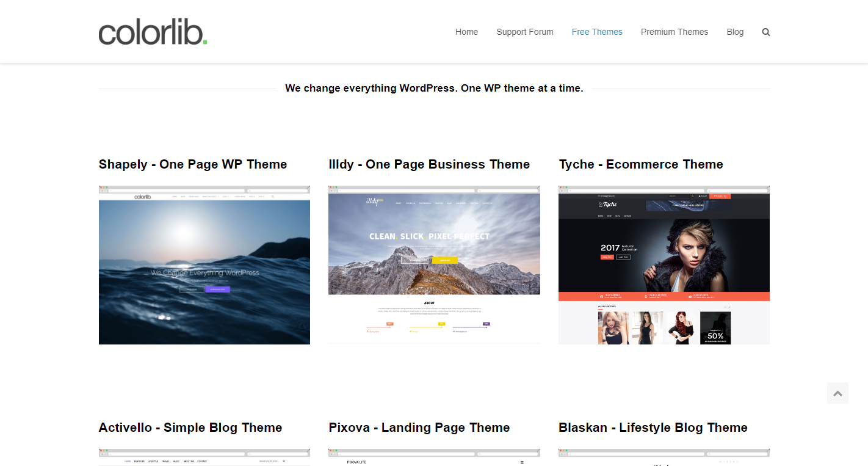Click the Tyche fashion preview thumbnail

pos(664,265)
